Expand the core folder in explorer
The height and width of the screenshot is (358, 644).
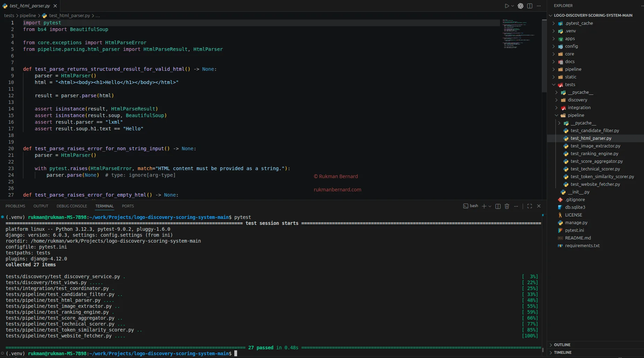click(596, 54)
